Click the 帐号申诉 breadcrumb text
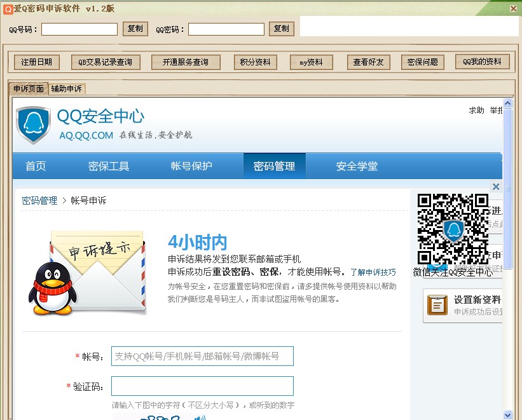The height and width of the screenshot is (420, 522). coord(88,201)
